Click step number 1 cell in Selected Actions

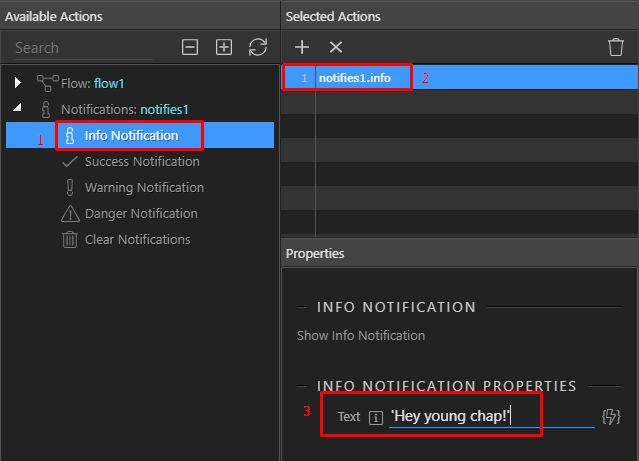click(299, 77)
